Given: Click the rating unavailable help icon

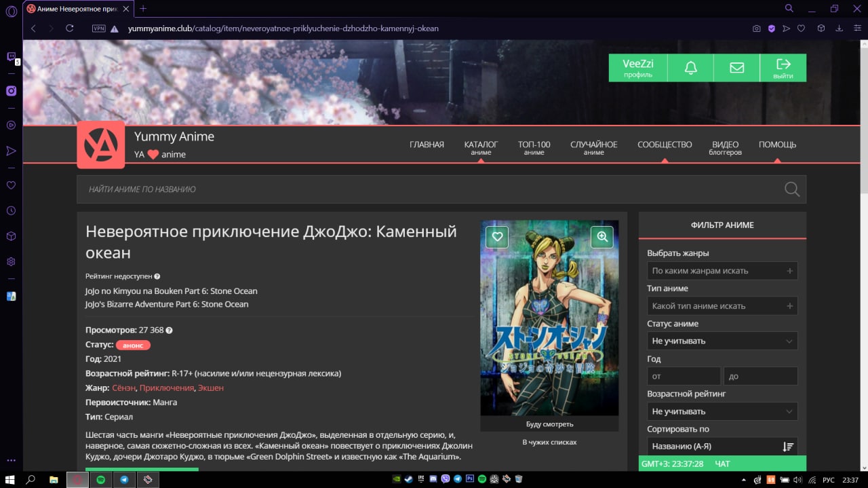Looking at the screenshot, I should pos(157,277).
